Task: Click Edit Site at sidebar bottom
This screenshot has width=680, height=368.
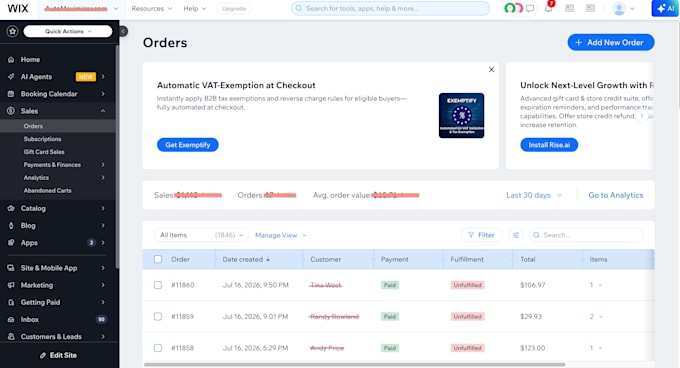Action: 59,355
